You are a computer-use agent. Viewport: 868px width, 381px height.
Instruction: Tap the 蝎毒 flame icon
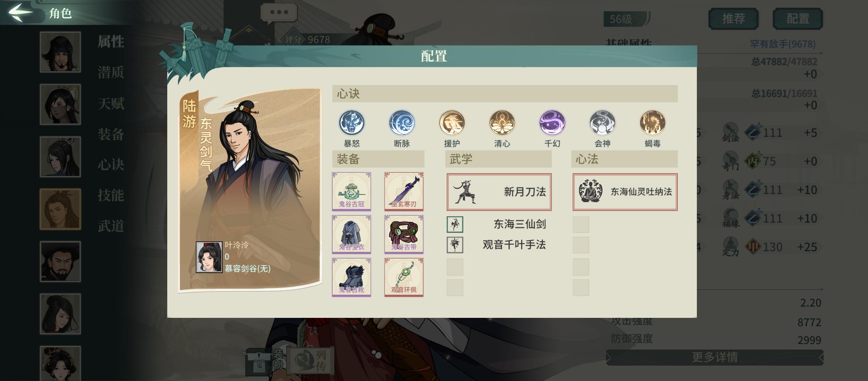pyautogui.click(x=652, y=123)
